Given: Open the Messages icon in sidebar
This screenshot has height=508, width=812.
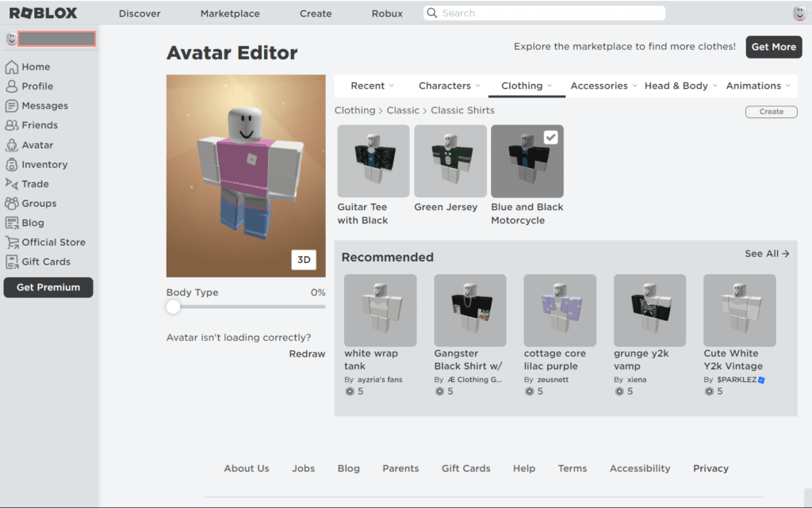Looking at the screenshot, I should pyautogui.click(x=11, y=105).
